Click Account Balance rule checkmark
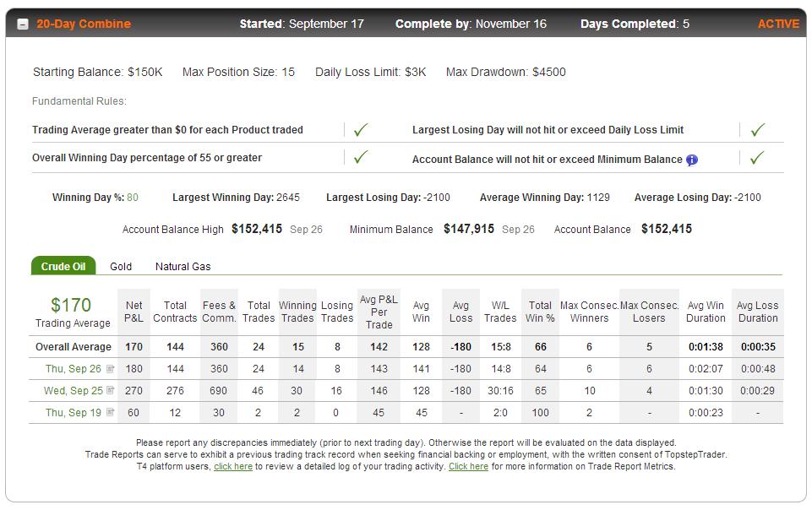 757,157
